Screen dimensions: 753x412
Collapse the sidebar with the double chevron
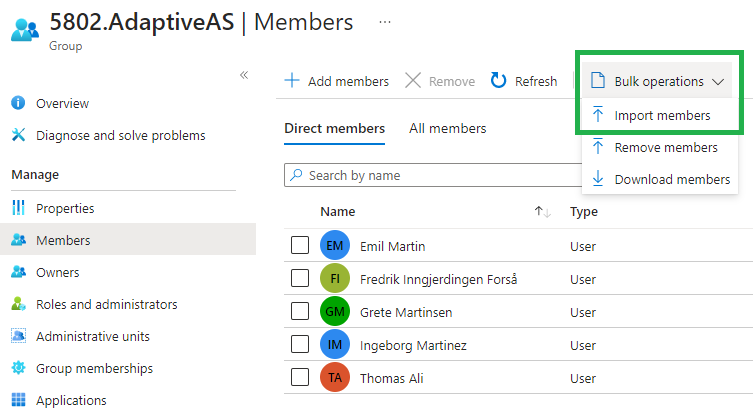[244, 75]
